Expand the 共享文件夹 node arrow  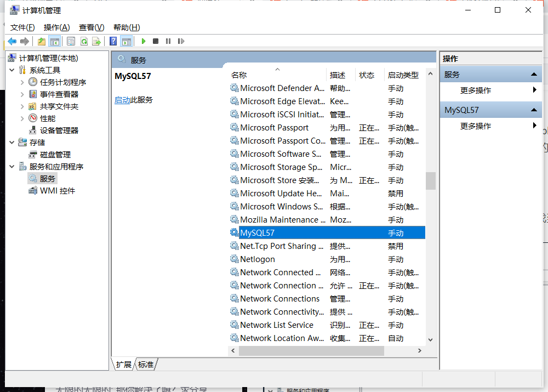tap(22, 106)
